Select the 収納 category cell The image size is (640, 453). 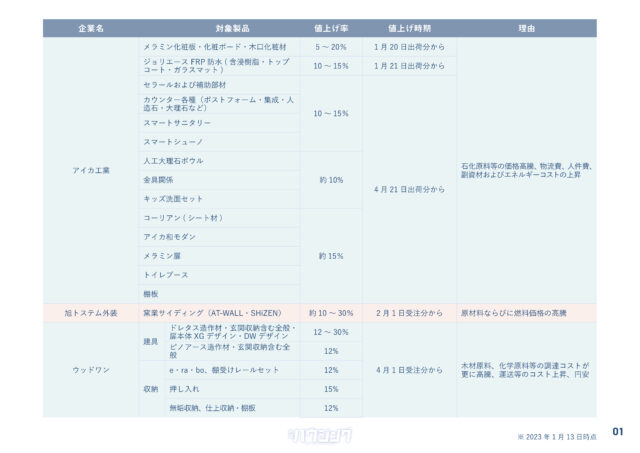click(x=151, y=389)
